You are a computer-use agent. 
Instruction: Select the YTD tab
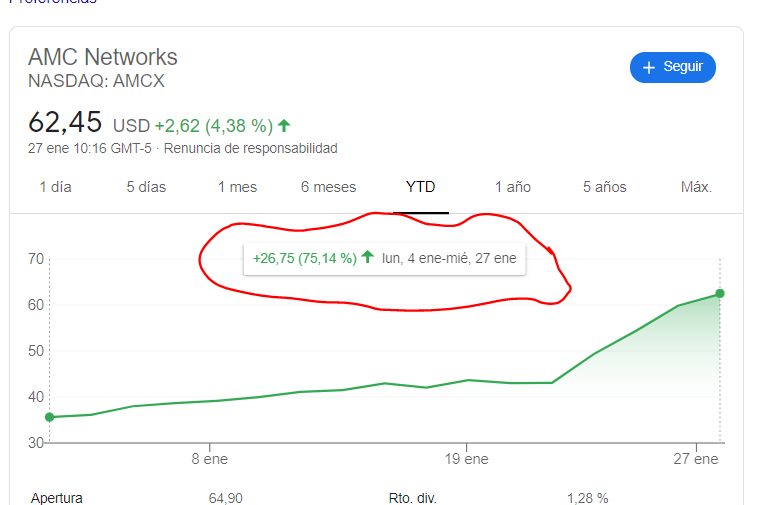421,187
